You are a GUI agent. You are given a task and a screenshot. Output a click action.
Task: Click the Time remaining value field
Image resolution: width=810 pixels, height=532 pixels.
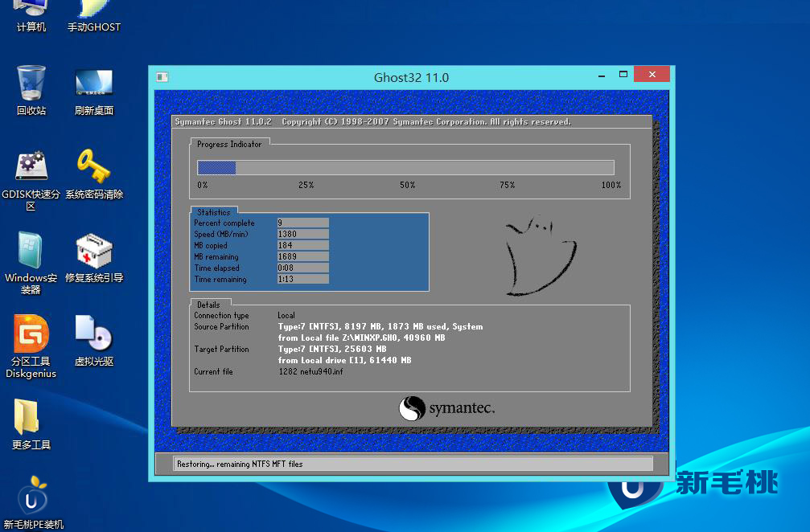302,280
